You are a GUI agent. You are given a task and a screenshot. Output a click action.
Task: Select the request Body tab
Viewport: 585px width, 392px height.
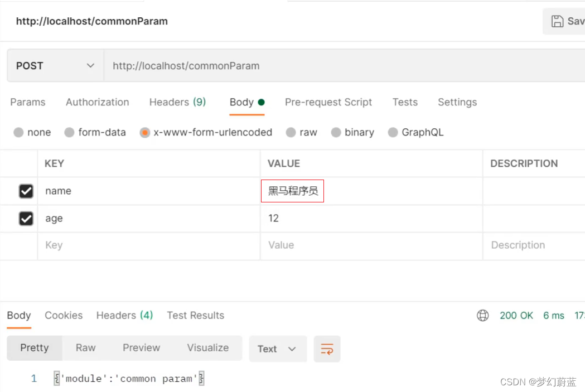tap(247, 102)
